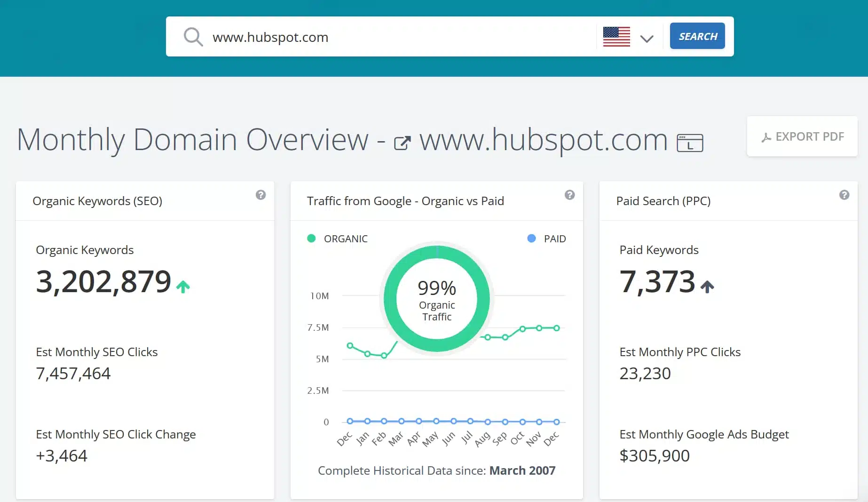The width and height of the screenshot is (868, 502).
Task: Click the Organic Keywords count 3,202,879
Action: click(103, 282)
